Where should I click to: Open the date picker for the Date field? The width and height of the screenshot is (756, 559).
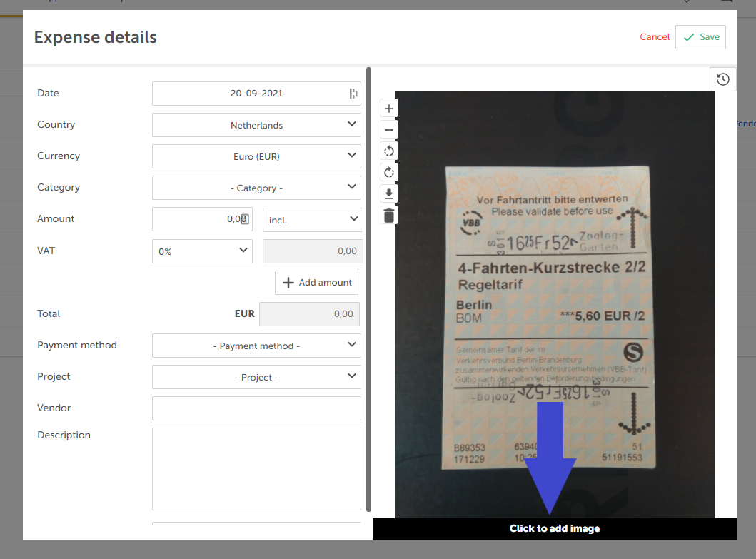(x=352, y=93)
